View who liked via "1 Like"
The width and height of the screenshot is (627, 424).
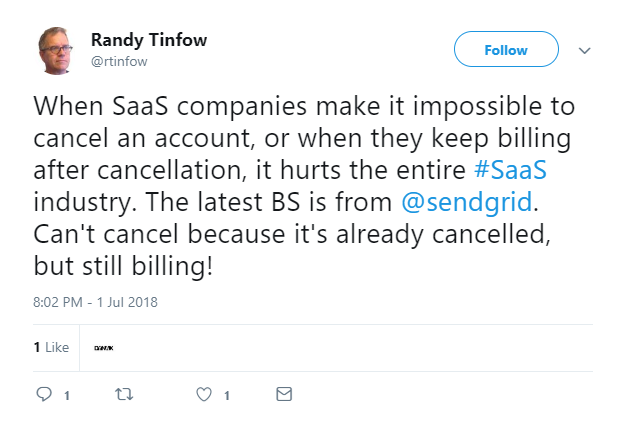51,347
